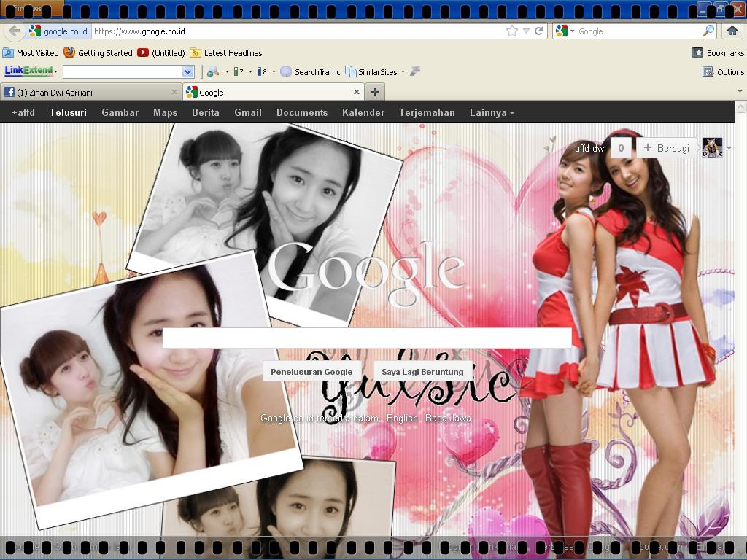Bookmark this page with the star icon
The width and height of the screenshot is (747, 560).
(512, 31)
